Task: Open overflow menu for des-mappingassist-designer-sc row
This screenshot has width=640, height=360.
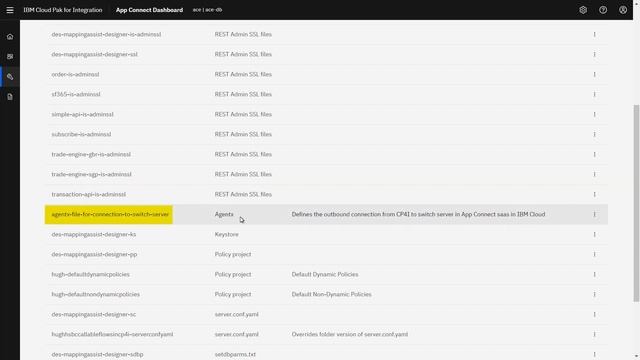Action: point(594,314)
